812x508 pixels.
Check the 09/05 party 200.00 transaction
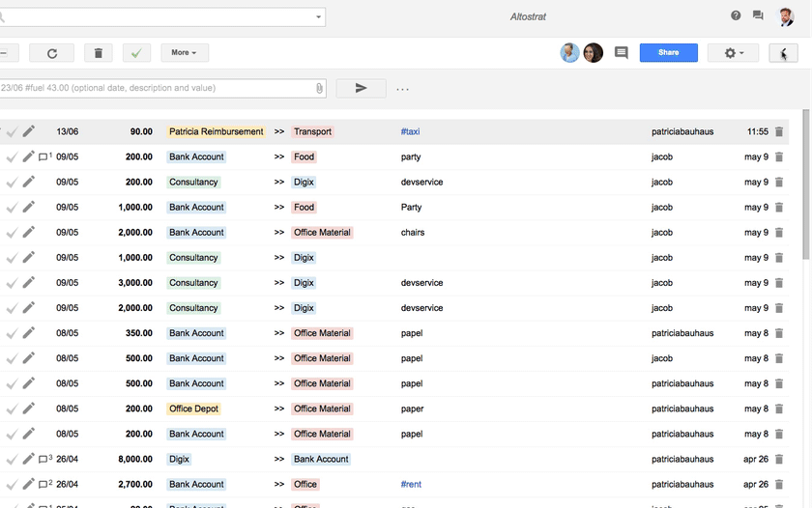[x=12, y=156]
